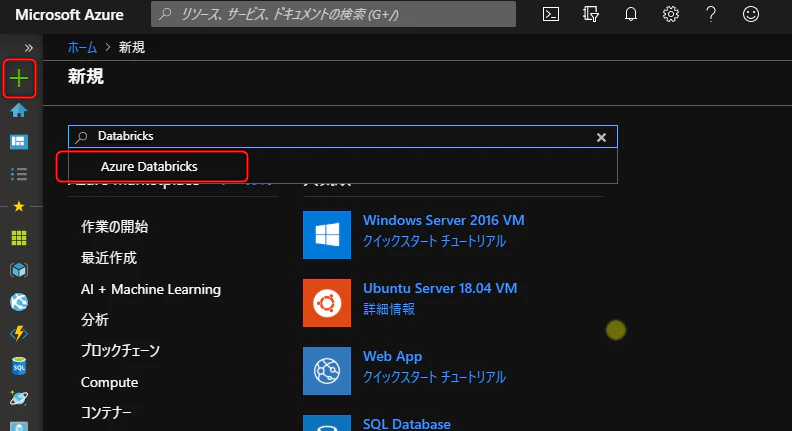Open All services list icon
The width and height of the screenshot is (792, 431).
click(x=18, y=174)
